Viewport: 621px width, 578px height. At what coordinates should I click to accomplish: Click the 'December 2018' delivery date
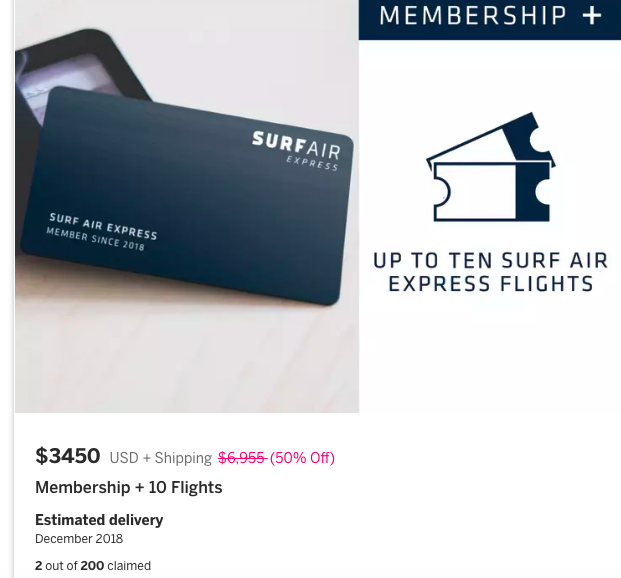[x=79, y=539]
